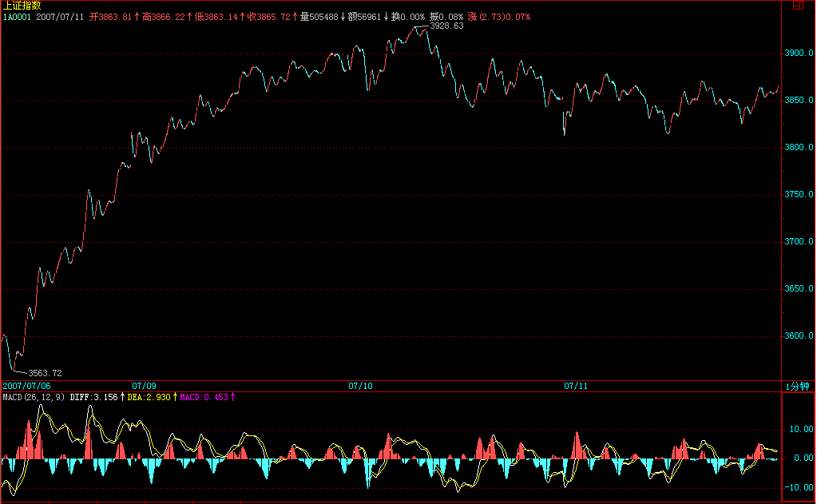
Task: Click the 2007/07/06 start date label
Action: point(26,386)
